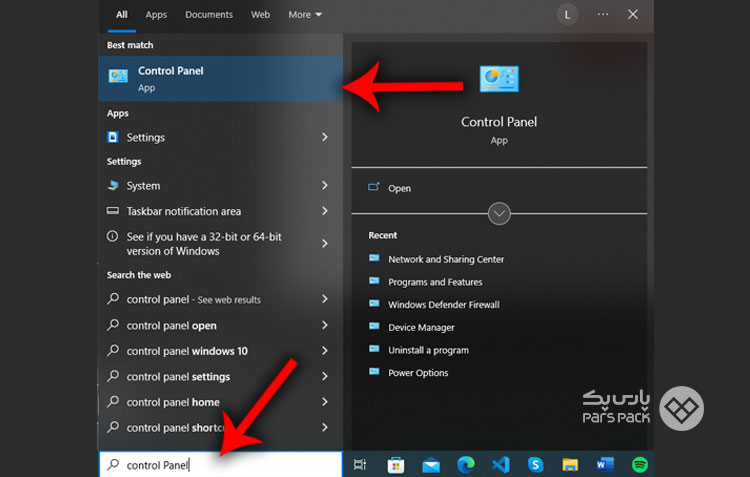Launch Microsoft Edge from the taskbar
The width and height of the screenshot is (750, 477).
(x=466, y=465)
